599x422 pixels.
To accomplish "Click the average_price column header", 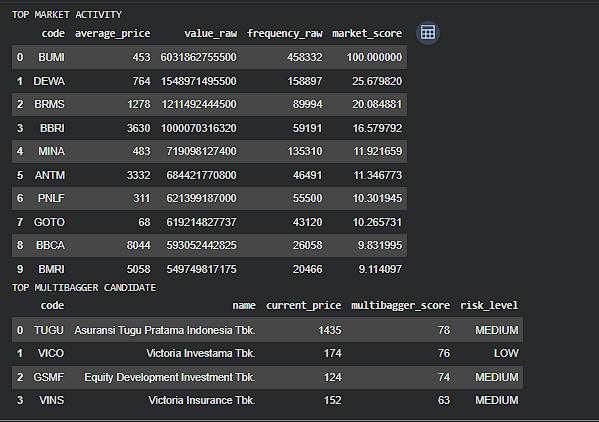I will click(112, 34).
